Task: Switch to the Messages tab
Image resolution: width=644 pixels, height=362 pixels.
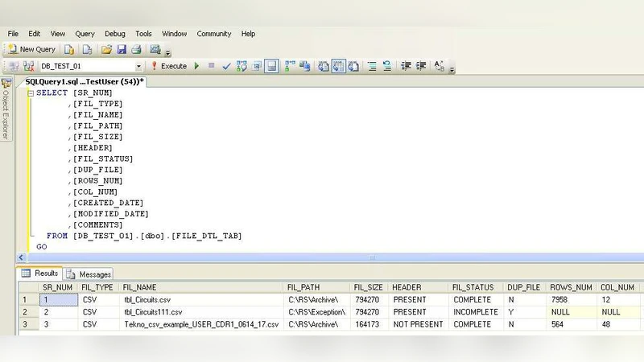Action: tap(89, 274)
